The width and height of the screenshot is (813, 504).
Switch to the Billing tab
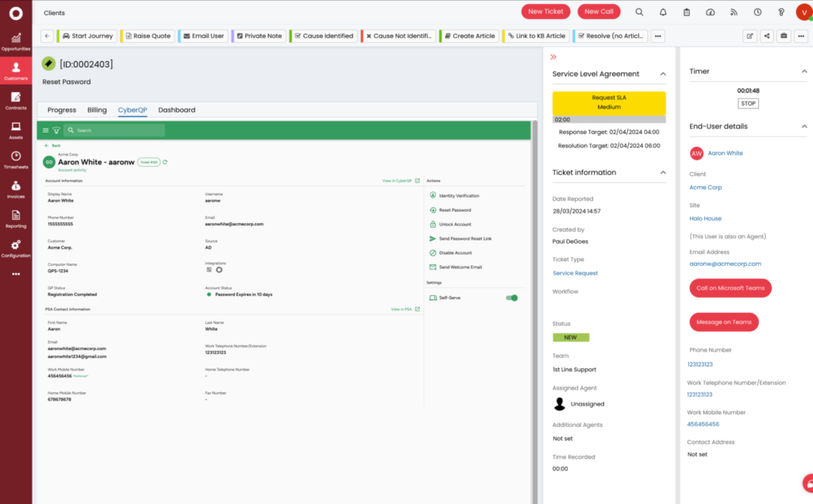(x=97, y=110)
